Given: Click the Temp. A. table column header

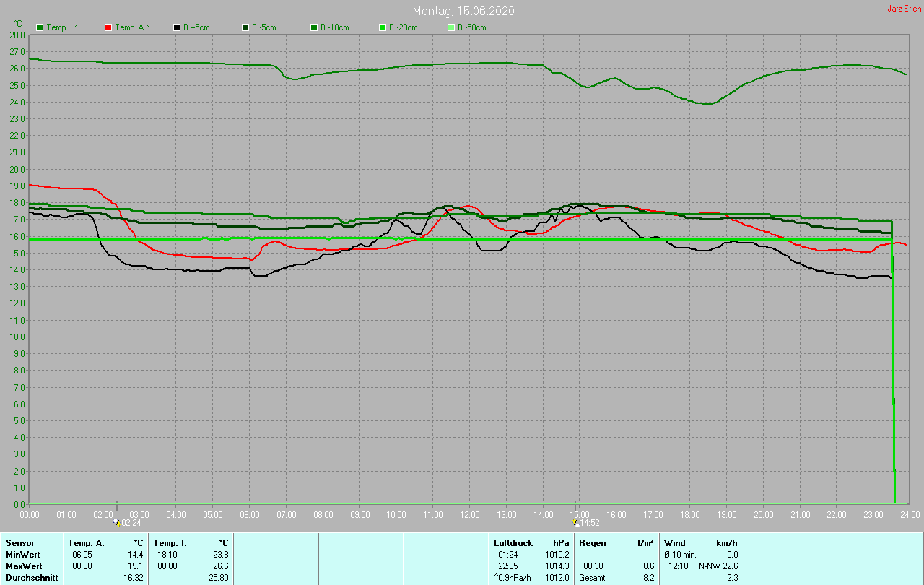Looking at the screenshot, I should click(86, 542).
